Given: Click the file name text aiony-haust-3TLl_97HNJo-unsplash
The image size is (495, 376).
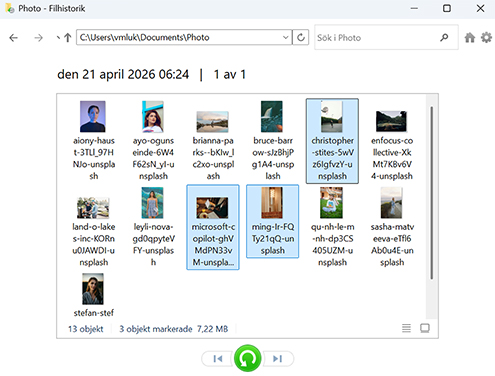Looking at the screenshot, I should [x=94, y=158].
